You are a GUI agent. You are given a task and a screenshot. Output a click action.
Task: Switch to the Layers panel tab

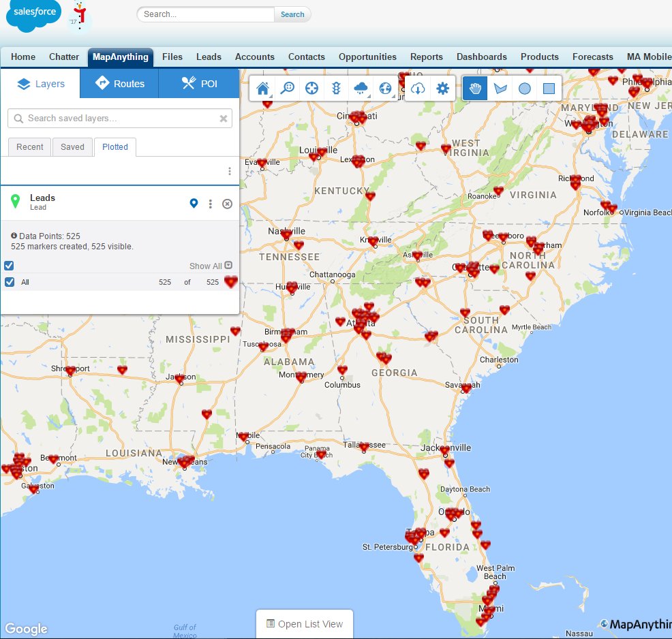tap(41, 84)
